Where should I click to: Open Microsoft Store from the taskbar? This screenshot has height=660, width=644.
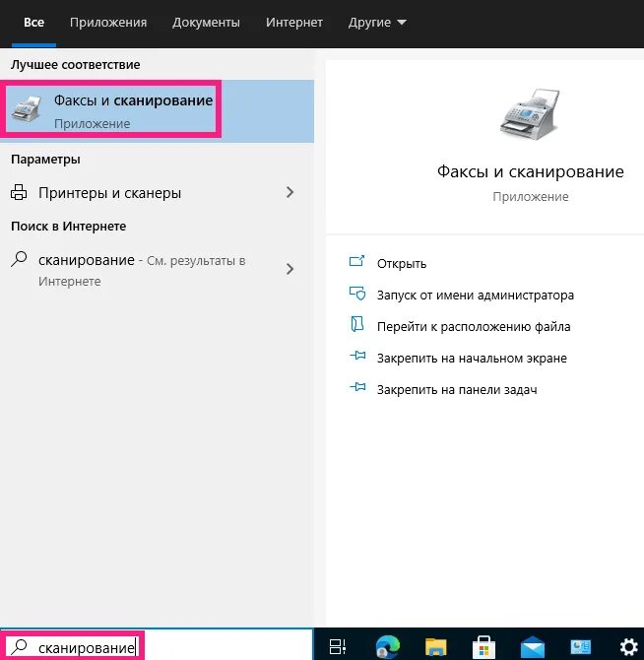[483, 646]
